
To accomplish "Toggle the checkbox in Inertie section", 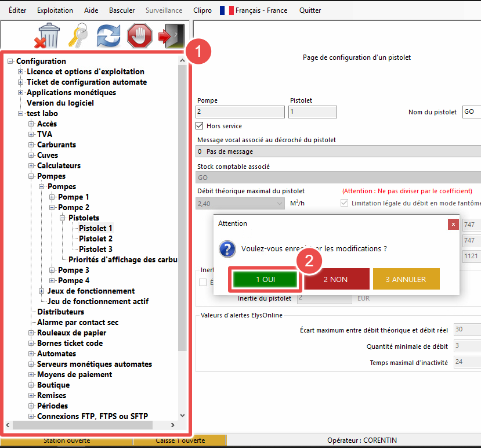I will point(202,282).
